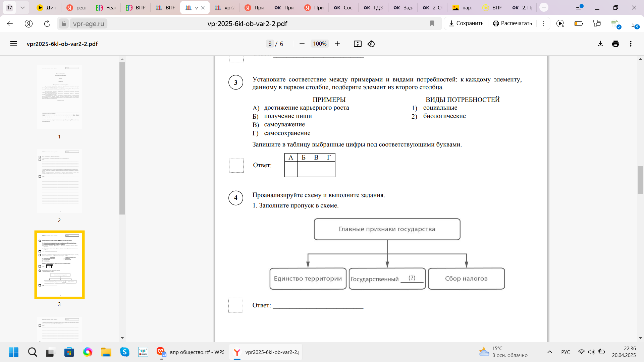Toggle the РУС keyboard language indicator
This screenshot has height=362, width=644.
tap(566, 352)
